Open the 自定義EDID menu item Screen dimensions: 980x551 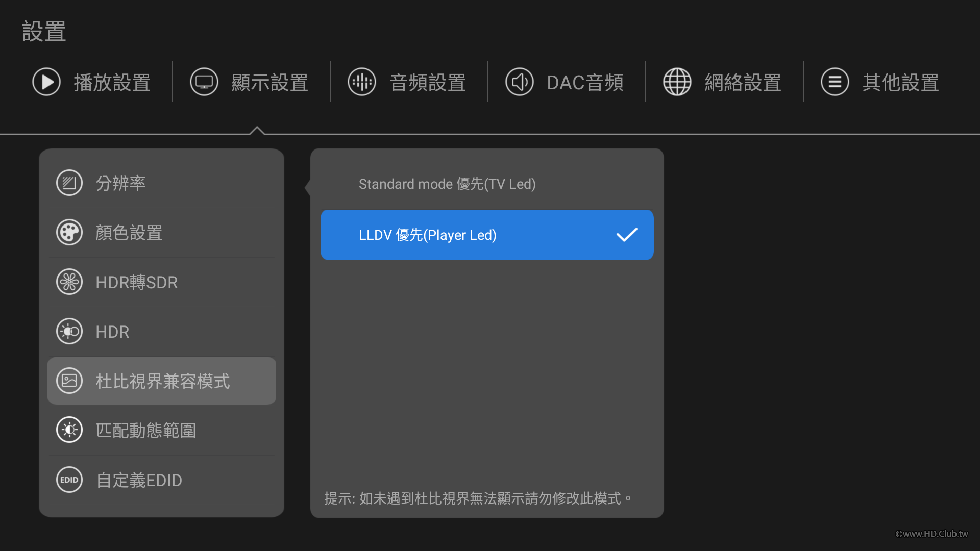[x=162, y=480]
